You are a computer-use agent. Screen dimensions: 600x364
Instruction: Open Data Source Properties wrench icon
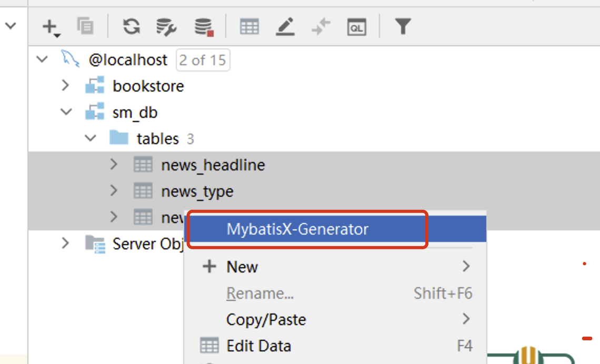click(166, 26)
